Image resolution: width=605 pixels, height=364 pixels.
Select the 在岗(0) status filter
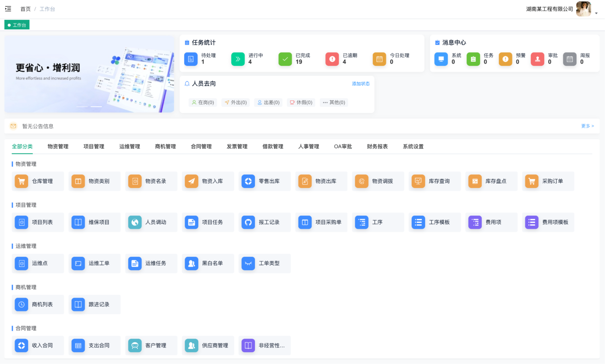coord(203,102)
